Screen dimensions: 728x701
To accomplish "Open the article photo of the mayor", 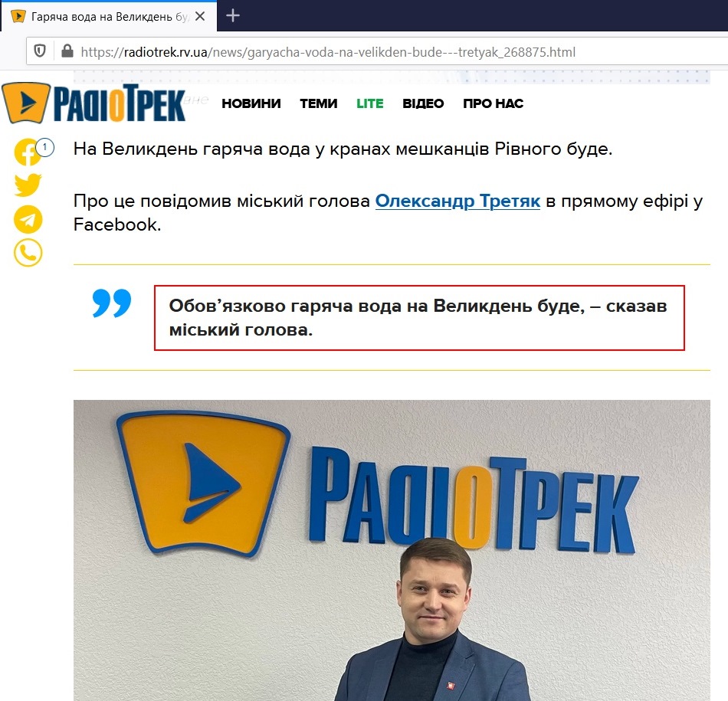I will tap(392, 550).
